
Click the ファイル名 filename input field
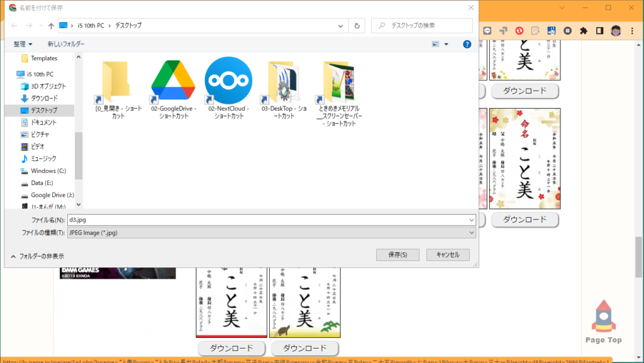pos(270,220)
